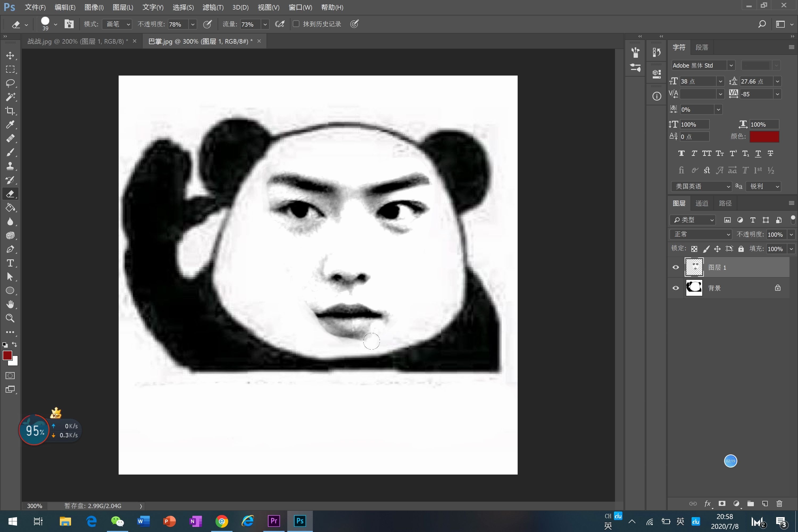This screenshot has height=532, width=798.
Task: Hide the 背景 layer visibility eye
Action: pos(676,288)
